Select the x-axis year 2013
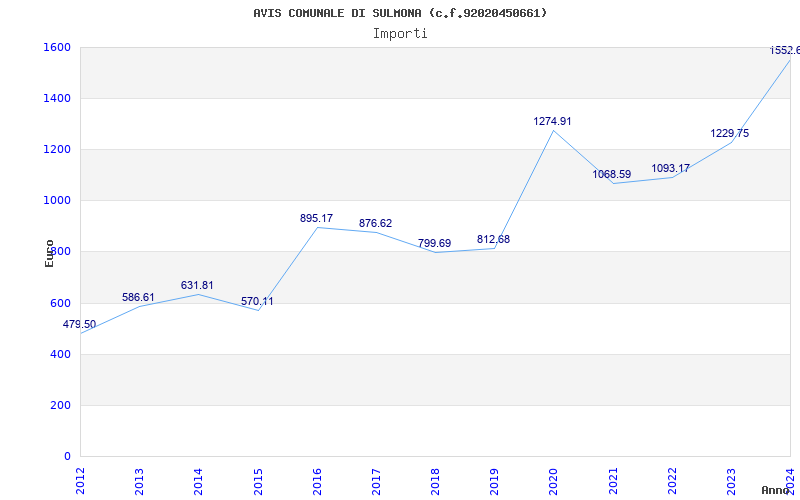The image size is (800, 500). point(140,481)
